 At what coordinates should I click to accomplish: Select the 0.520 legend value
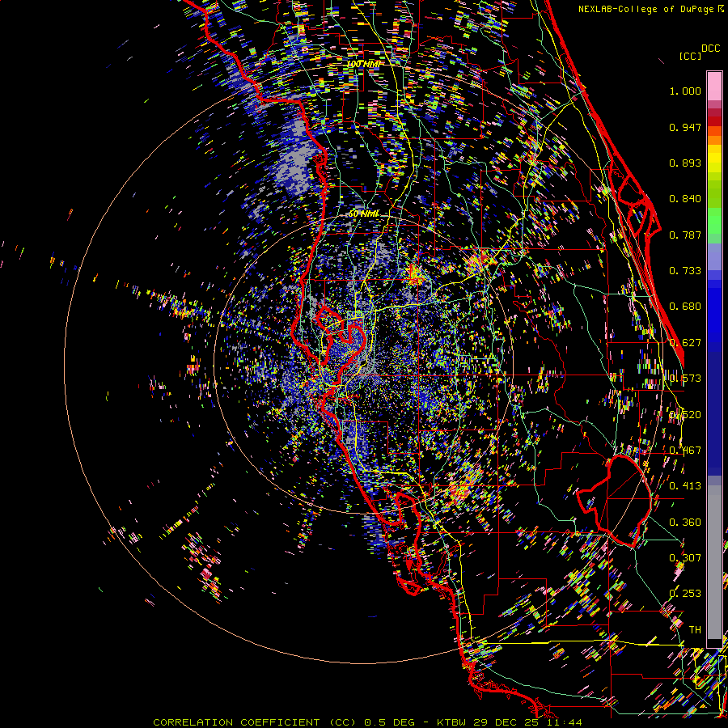coord(685,415)
